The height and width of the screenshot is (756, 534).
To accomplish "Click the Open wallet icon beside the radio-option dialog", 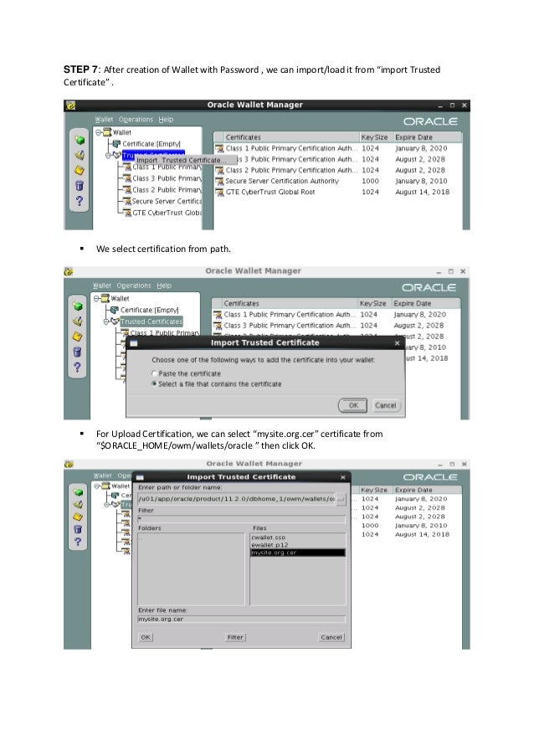I will (78, 321).
